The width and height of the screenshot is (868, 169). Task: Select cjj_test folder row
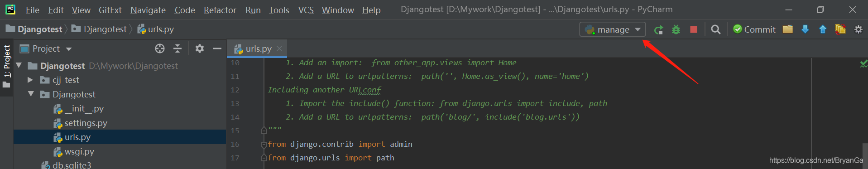(x=120, y=80)
